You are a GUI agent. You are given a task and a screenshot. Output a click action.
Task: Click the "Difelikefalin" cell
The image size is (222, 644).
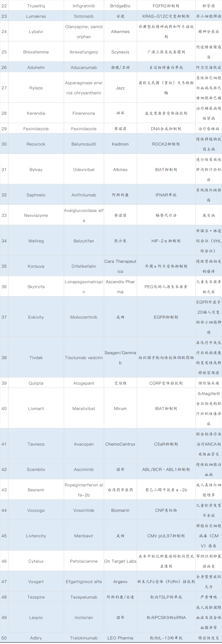pyautogui.click(x=84, y=266)
